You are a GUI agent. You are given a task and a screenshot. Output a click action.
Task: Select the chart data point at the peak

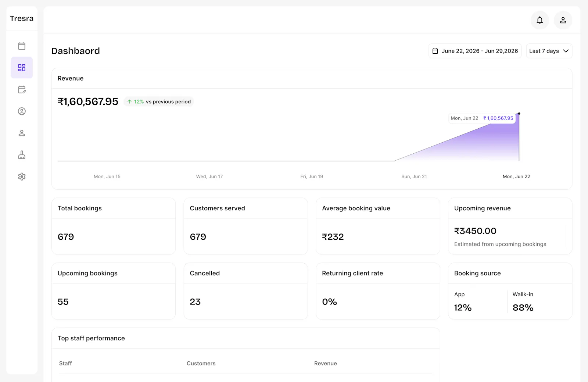click(x=519, y=114)
